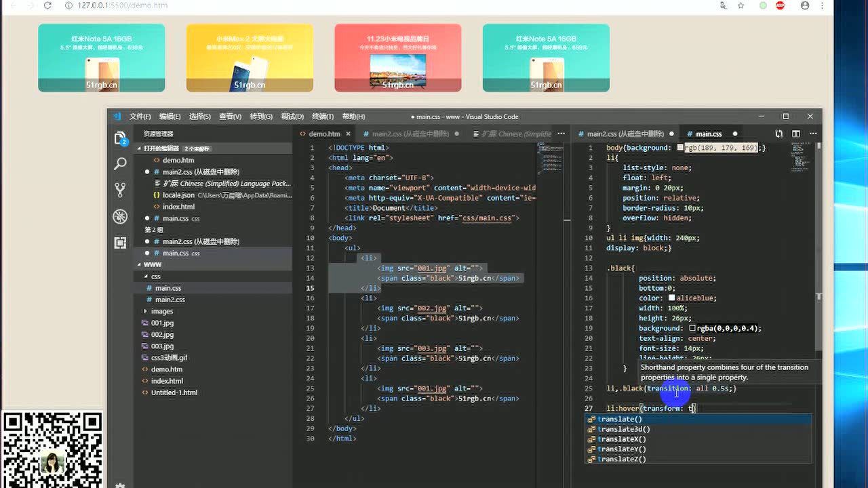The image size is (868, 488).
Task: Click the site info icon before 127.0.0.1
Action: click(70, 5)
